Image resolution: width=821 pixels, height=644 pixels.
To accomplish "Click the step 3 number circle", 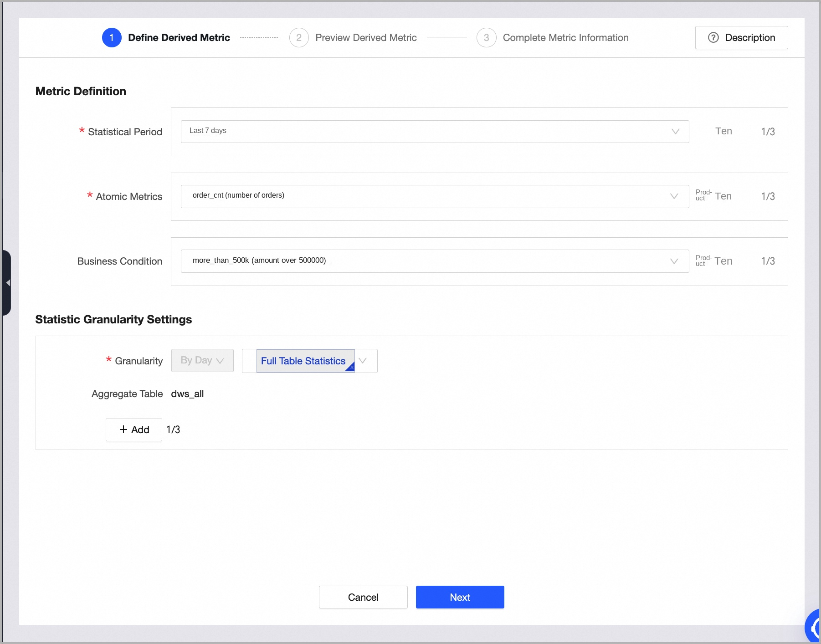I will (x=486, y=37).
